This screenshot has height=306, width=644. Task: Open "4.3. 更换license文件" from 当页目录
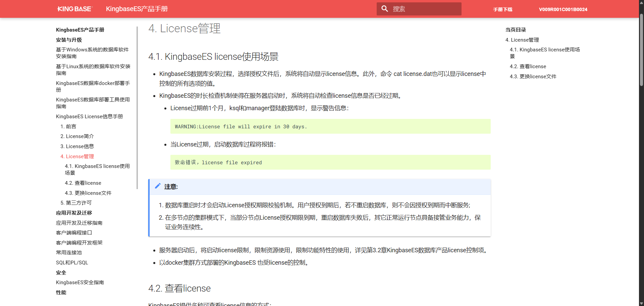pos(533,76)
